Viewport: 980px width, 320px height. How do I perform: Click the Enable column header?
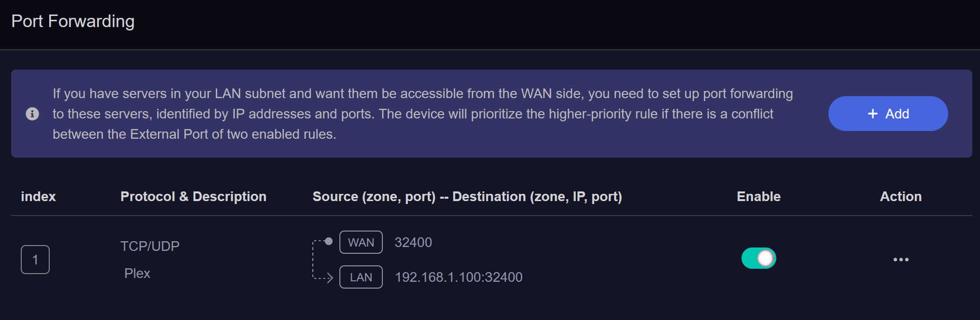[758, 196]
